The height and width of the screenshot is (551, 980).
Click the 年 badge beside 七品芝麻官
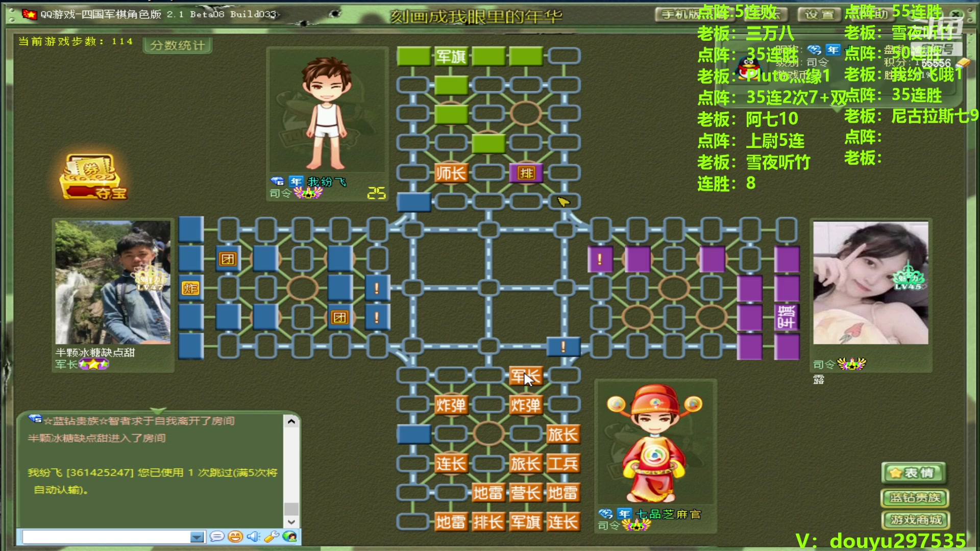coord(624,514)
